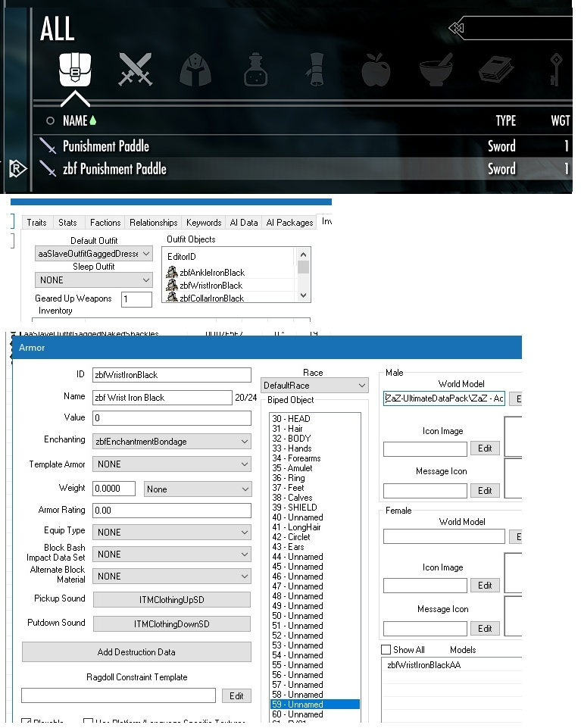Open the Keys category icon
Viewport: 581px width, 728px height.
click(x=555, y=70)
